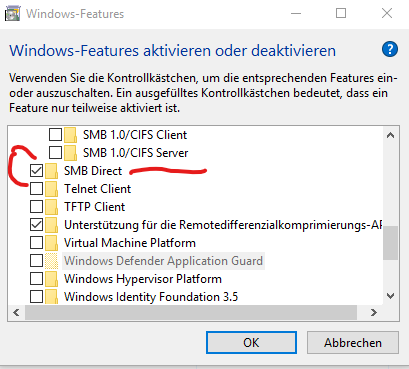Click the Windows Hypervisor Platform folder icon
Screen dimensions: 409x369
(51, 279)
